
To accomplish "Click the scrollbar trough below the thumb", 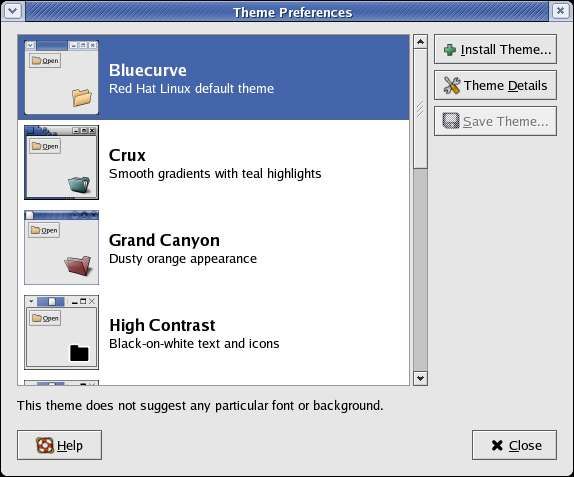I will pyautogui.click(x=420, y=270).
